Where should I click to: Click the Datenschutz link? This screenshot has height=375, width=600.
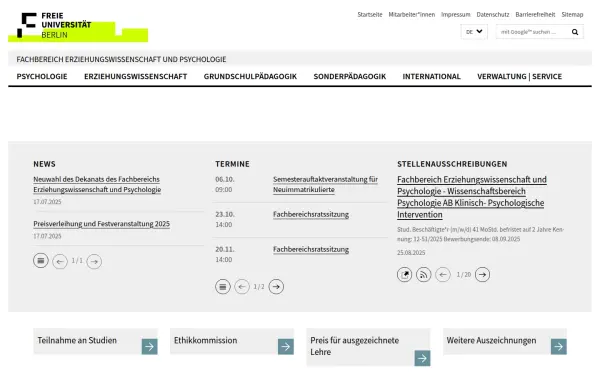(493, 15)
